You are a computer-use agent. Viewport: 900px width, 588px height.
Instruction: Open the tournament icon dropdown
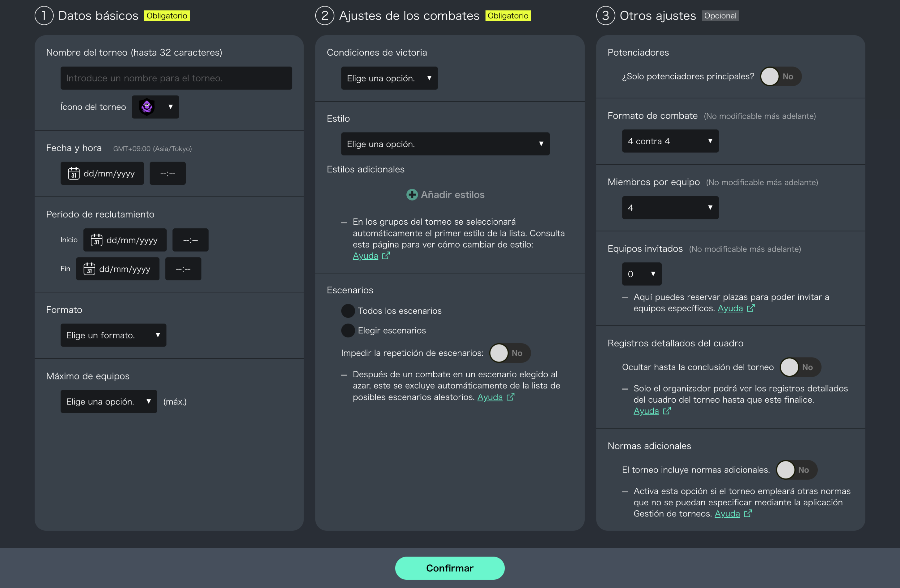155,107
